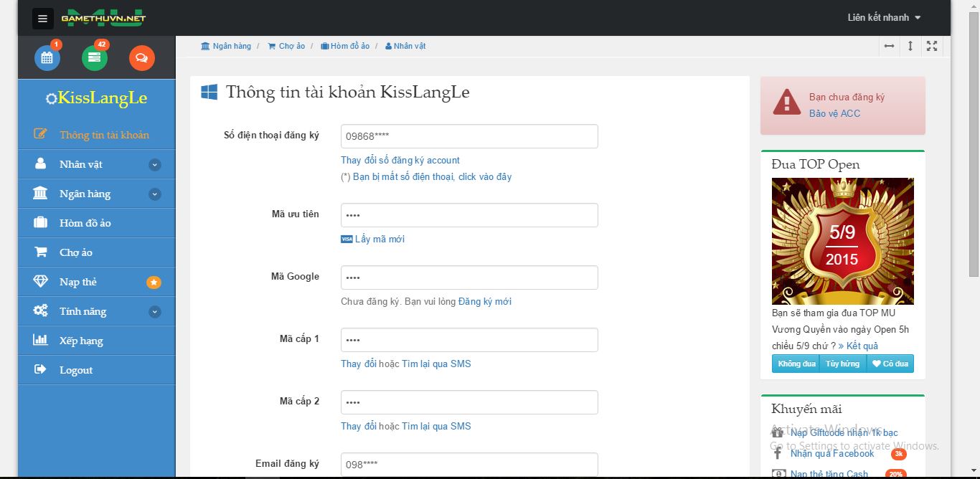Go to Xếp hạng in the sidebar
This screenshot has height=479, width=980.
(81, 341)
